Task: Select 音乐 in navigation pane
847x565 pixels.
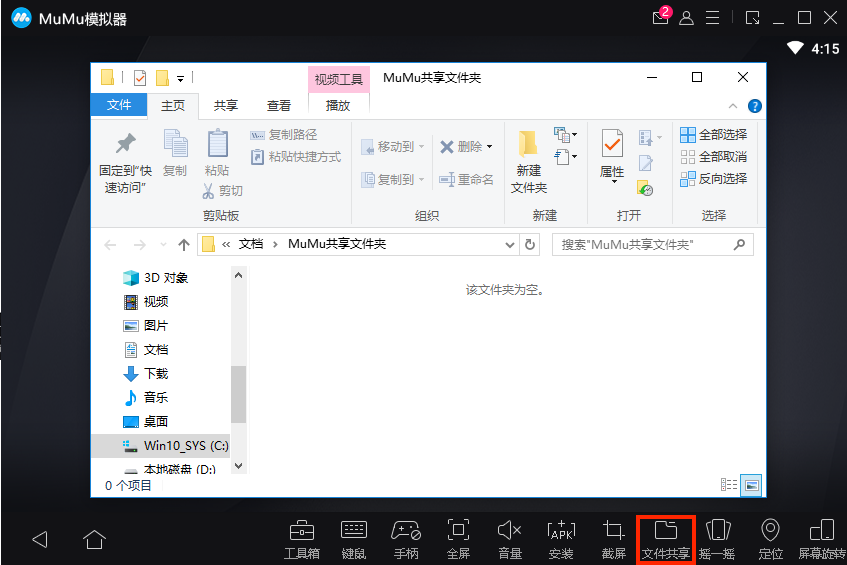Action: pos(146,398)
